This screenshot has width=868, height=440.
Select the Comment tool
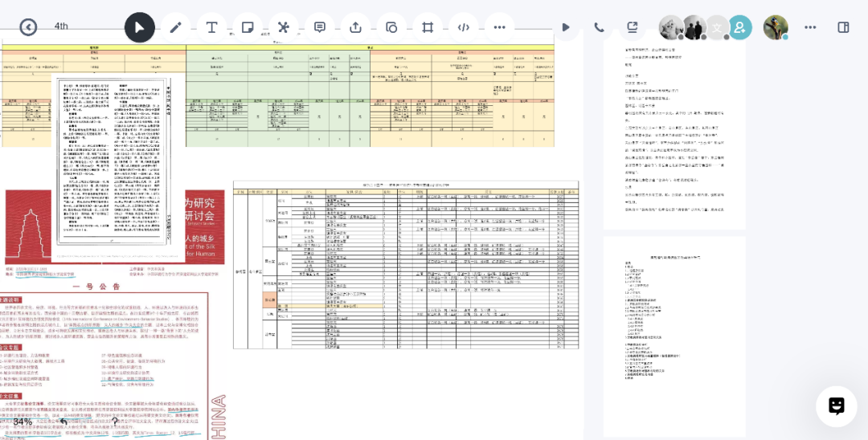319,27
